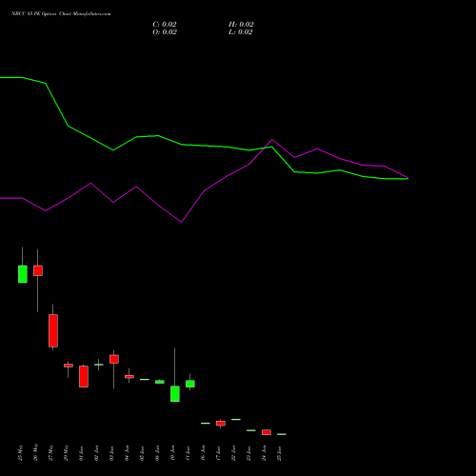Click the lowest dip of the purple line
Screen dimensions: 476x476
(181, 222)
